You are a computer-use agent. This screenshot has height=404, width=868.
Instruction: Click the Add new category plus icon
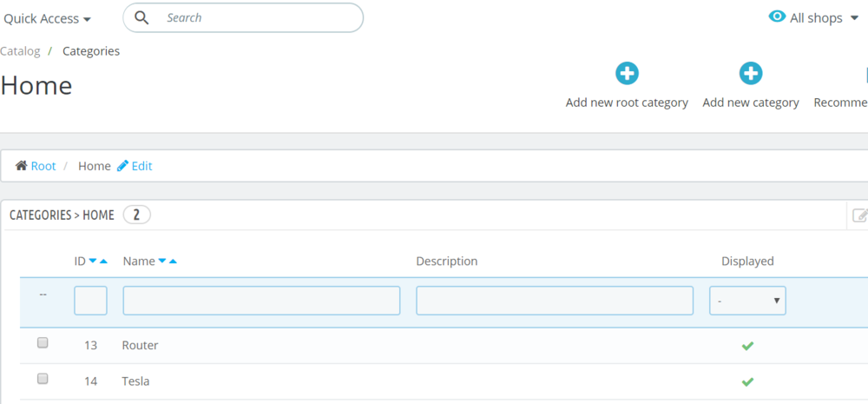click(x=751, y=73)
